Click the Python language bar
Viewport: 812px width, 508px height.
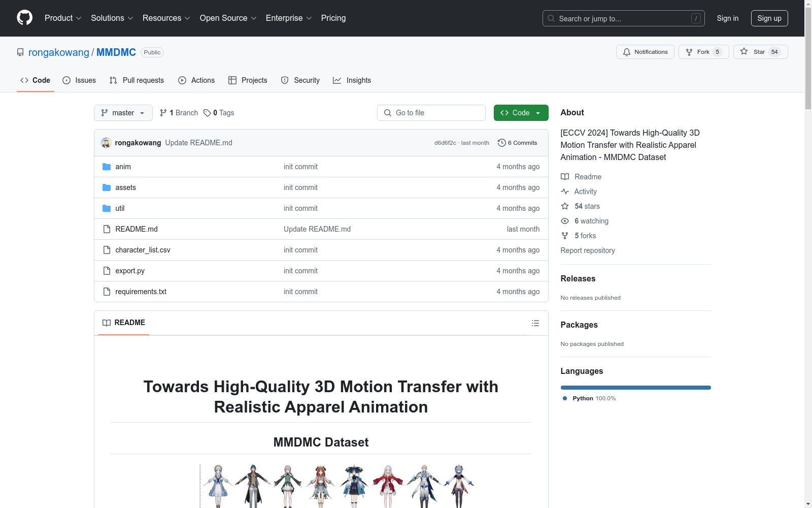point(636,388)
